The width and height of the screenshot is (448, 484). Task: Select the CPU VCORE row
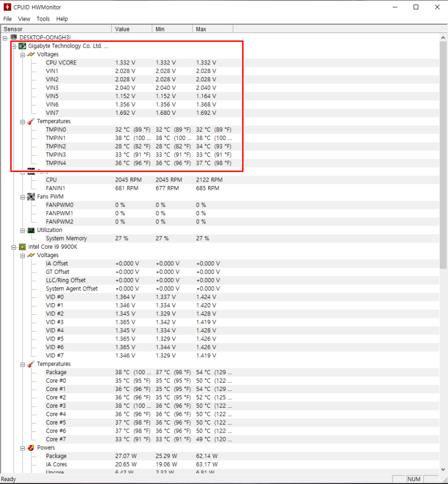pos(241,63)
